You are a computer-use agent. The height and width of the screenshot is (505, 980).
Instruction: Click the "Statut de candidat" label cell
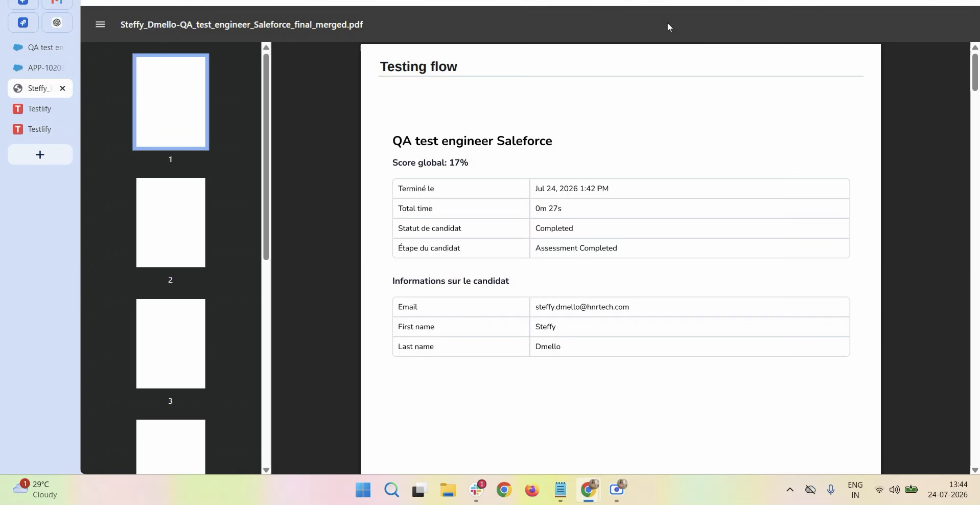point(461,228)
